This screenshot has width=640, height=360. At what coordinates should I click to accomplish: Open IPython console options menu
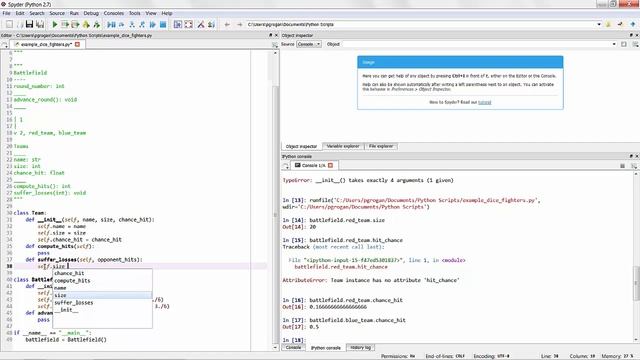(x=634, y=166)
